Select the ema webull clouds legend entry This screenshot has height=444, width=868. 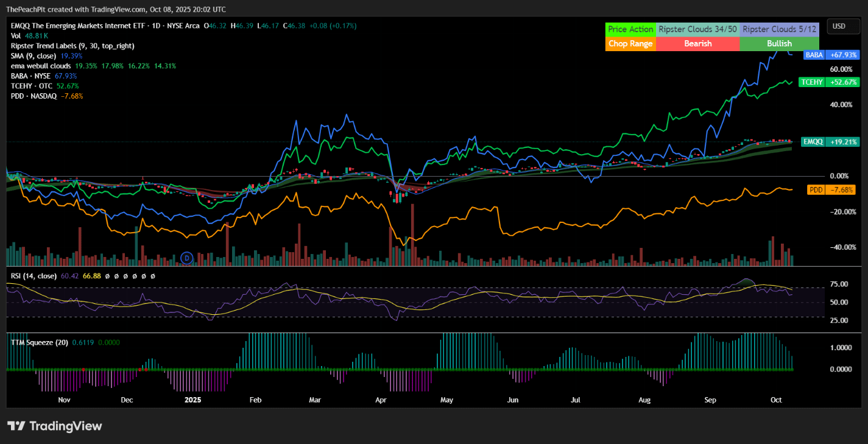(x=41, y=66)
